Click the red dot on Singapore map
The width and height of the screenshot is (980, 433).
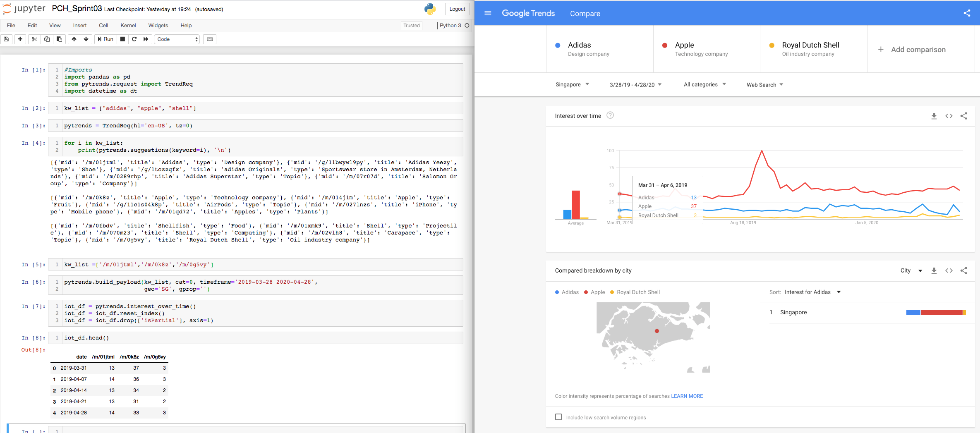click(657, 331)
